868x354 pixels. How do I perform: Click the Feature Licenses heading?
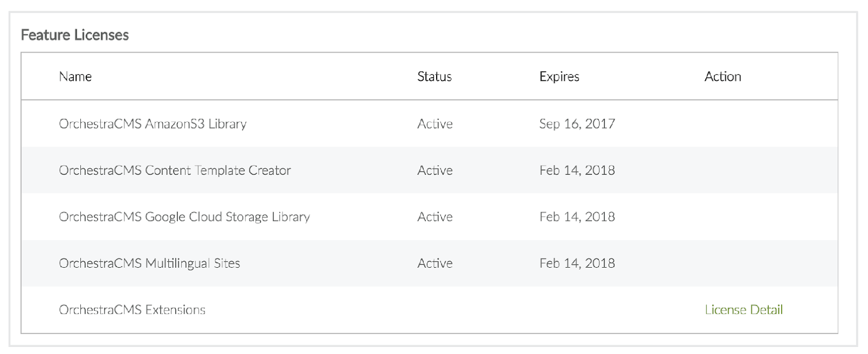[75, 35]
